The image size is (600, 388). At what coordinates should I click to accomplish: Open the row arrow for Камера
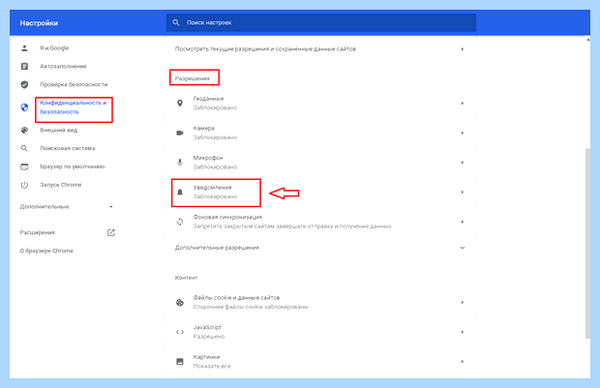(x=462, y=133)
